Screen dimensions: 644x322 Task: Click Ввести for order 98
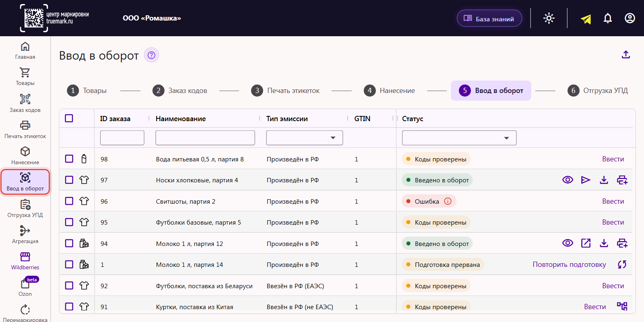tap(613, 159)
